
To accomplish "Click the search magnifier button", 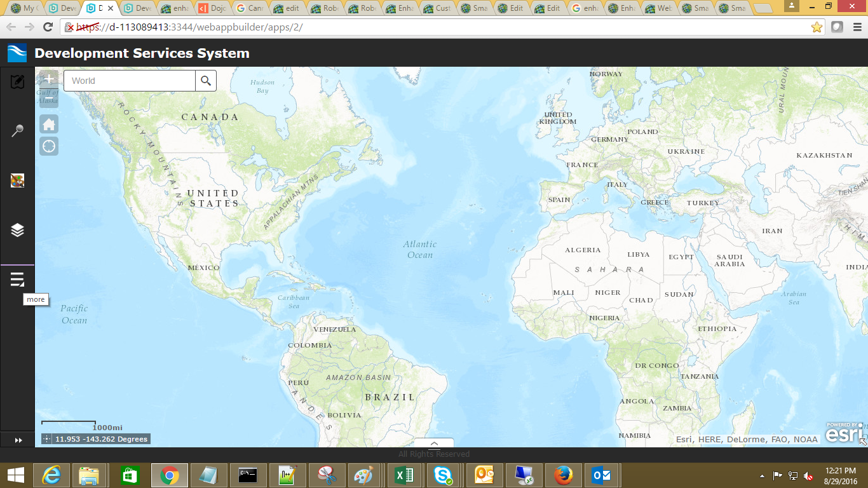I will pyautogui.click(x=206, y=81).
